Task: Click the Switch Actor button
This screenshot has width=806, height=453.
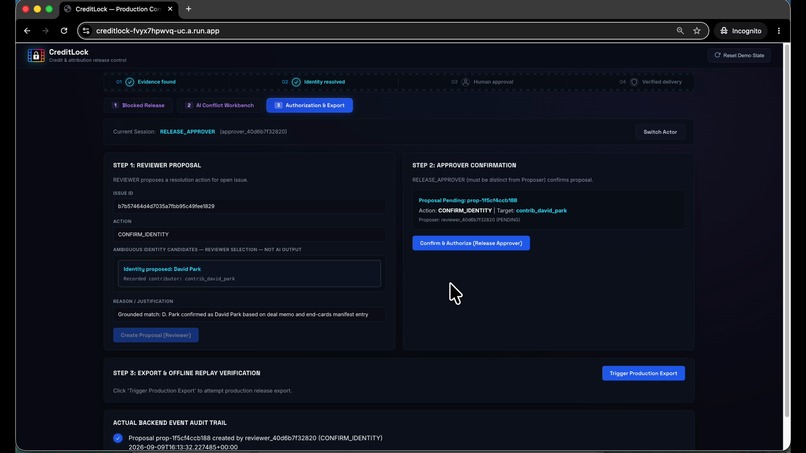Action: [x=660, y=132]
